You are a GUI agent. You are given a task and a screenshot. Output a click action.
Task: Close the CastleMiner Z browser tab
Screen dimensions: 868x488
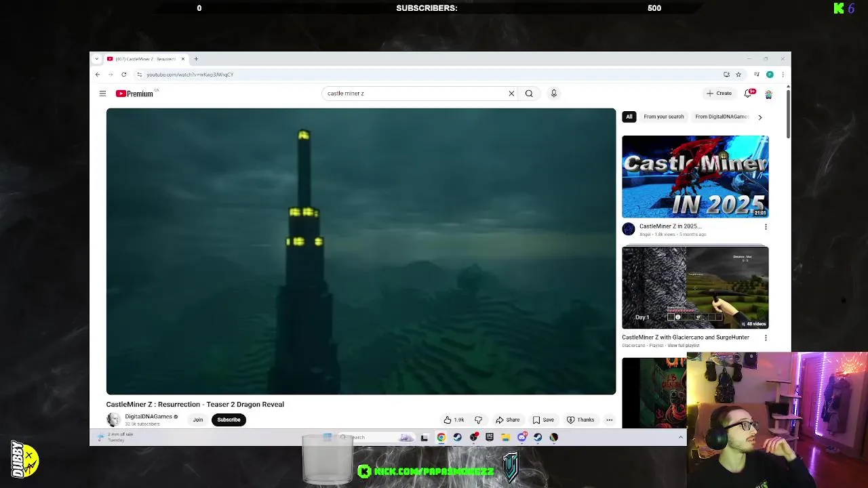pyautogui.click(x=182, y=59)
